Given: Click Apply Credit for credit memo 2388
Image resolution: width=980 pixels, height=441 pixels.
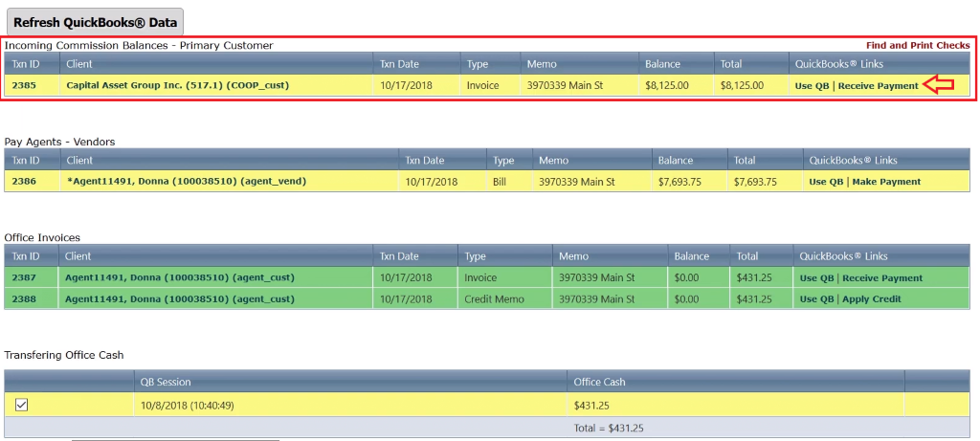Looking at the screenshot, I should (871, 298).
